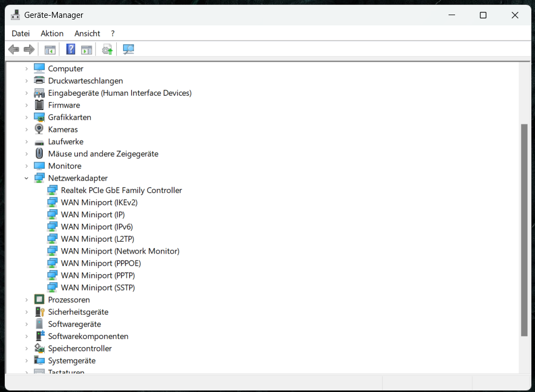Select WAN Miniport (Network Monitor)

[120, 251]
